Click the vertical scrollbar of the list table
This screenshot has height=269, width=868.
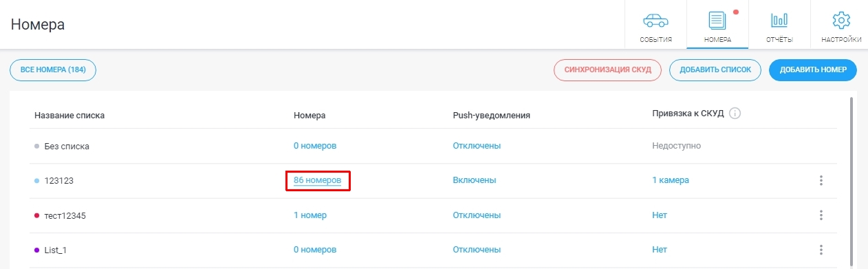tap(852, 182)
